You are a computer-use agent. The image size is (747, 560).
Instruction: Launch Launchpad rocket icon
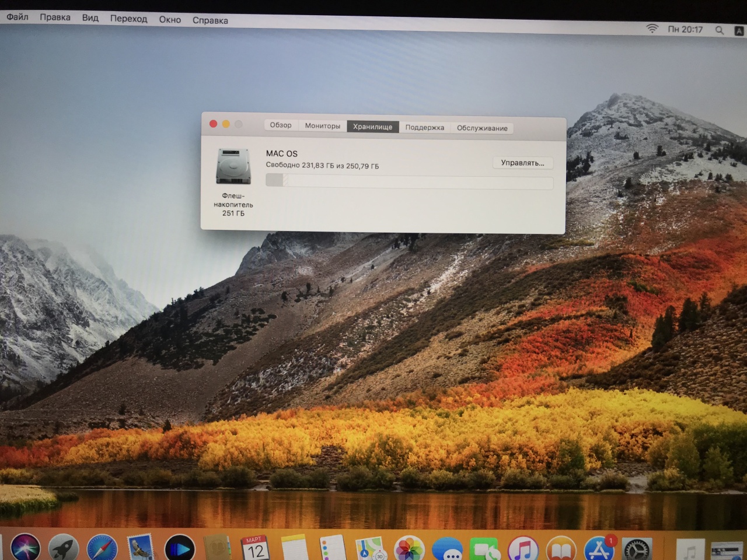point(63,548)
